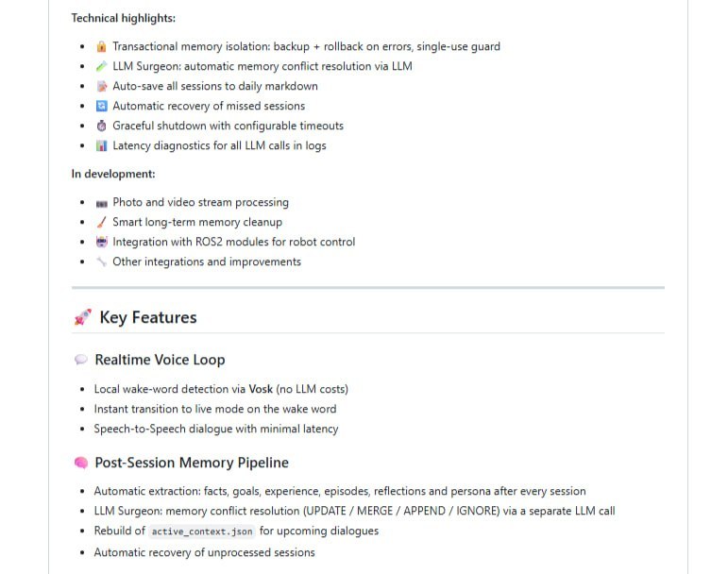Click the memo icon beside Auto-save all sessions
This screenshot has height=574, width=728.
pyautogui.click(x=101, y=86)
